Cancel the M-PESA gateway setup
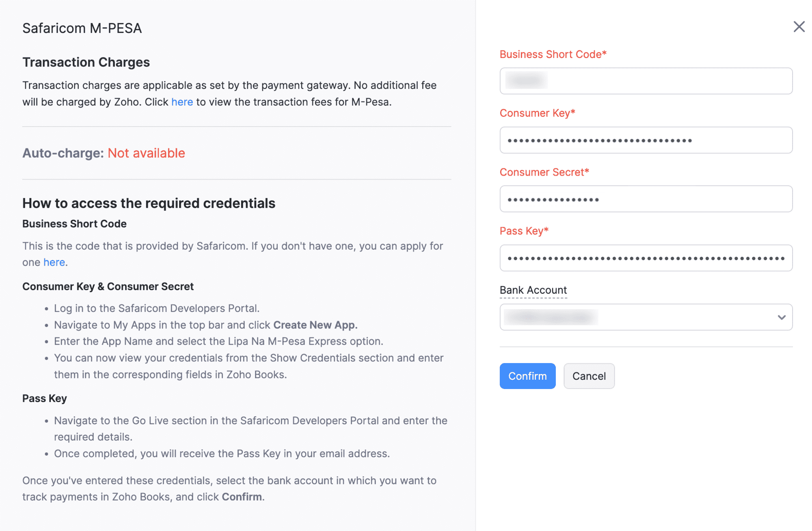Viewport: 812px width, 531px height. [589, 376]
